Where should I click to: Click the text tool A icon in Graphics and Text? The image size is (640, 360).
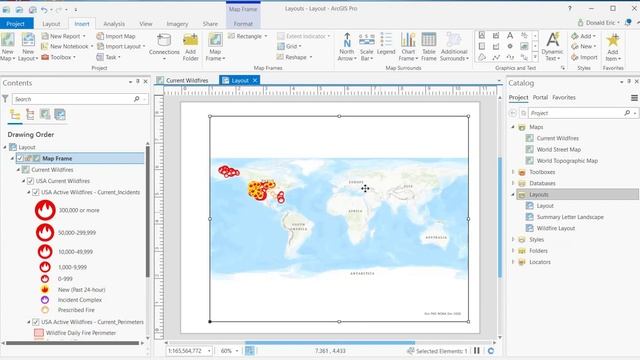point(510,36)
